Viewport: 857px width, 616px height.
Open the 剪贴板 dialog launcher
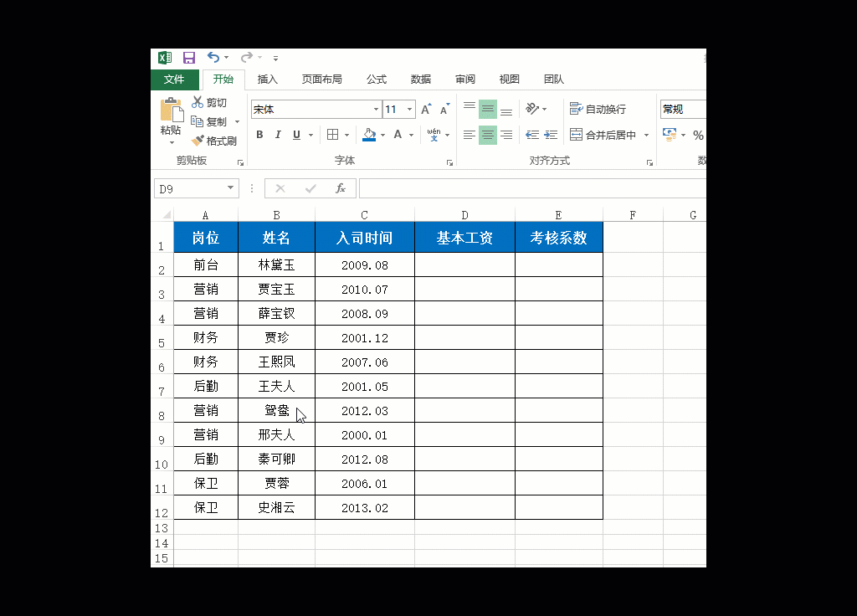pyautogui.click(x=240, y=162)
